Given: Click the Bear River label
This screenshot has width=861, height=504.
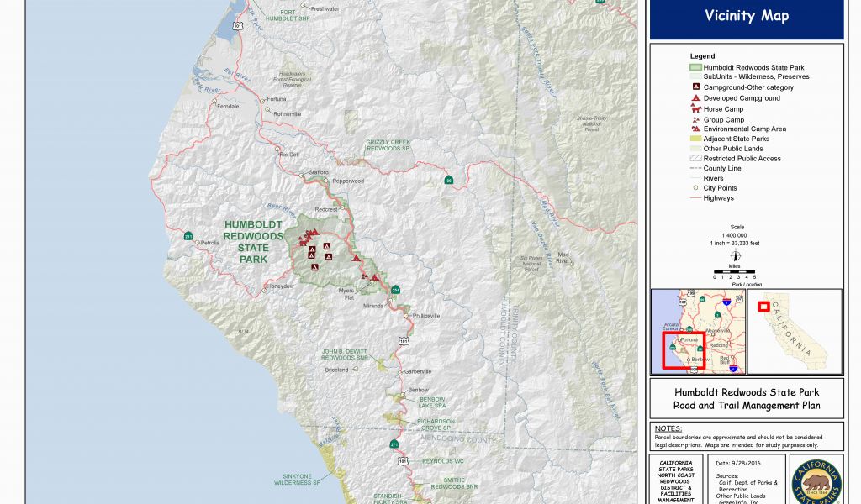Looking at the screenshot, I should pyautogui.click(x=282, y=209).
